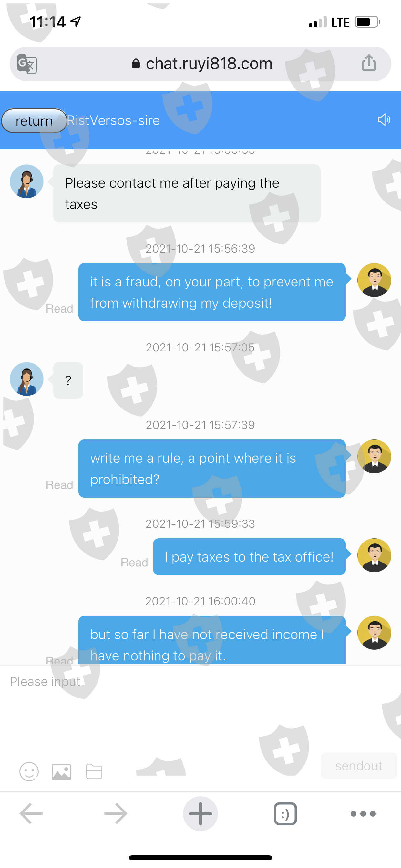This screenshot has height=868, width=401.
Task: Open the browser three-dot menu
Action: (x=363, y=813)
